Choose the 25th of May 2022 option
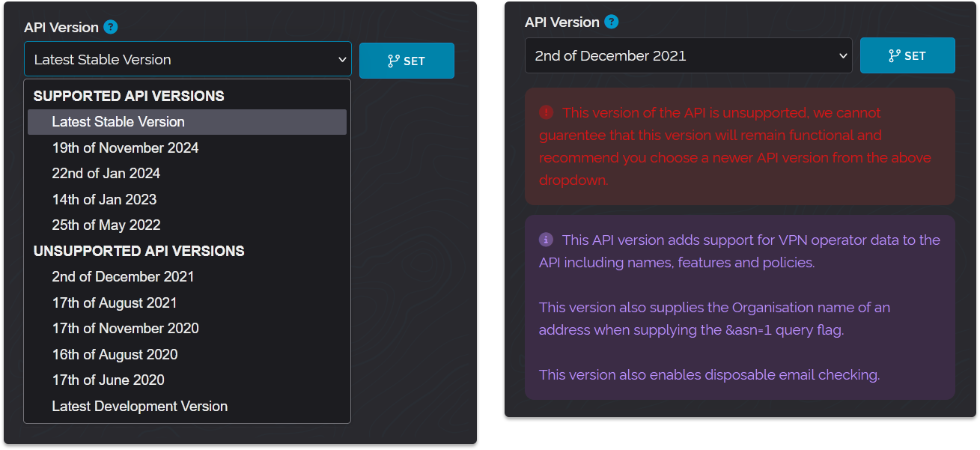The image size is (980, 450). pos(106,225)
